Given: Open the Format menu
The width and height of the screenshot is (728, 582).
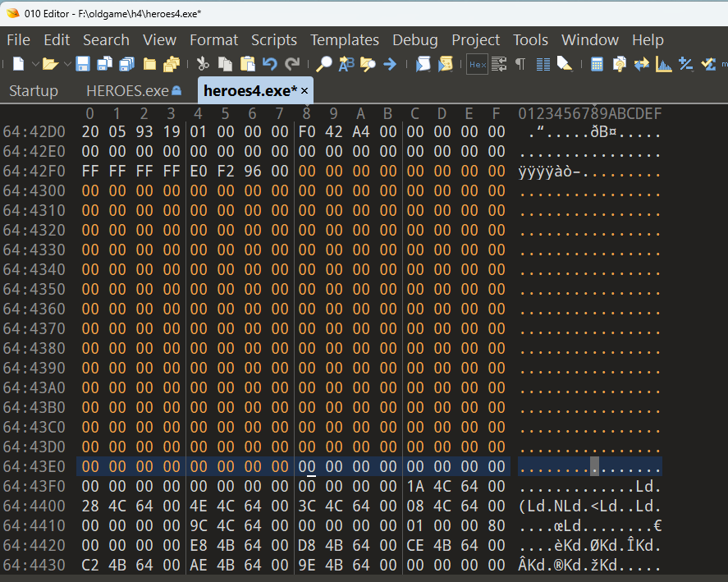Looking at the screenshot, I should pyautogui.click(x=213, y=40).
